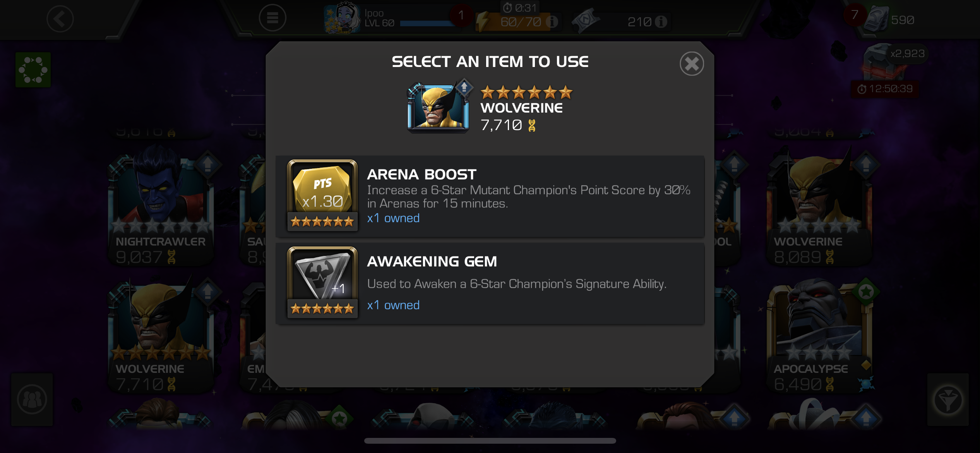980x453 pixels.
Task: Select the Awakening Gem item
Action: pyautogui.click(x=490, y=283)
